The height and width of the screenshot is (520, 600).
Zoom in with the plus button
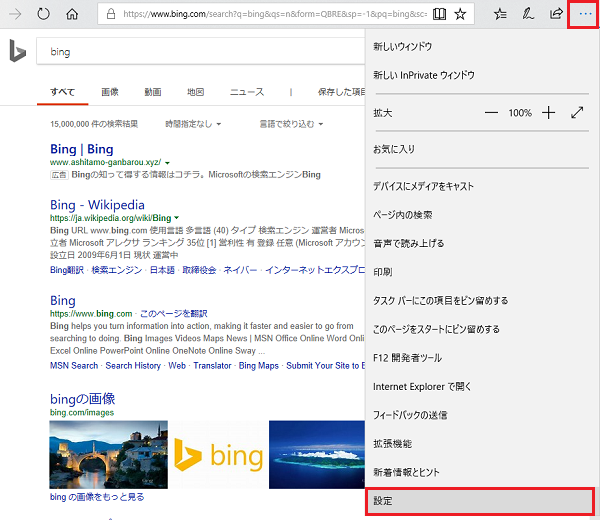pos(548,113)
